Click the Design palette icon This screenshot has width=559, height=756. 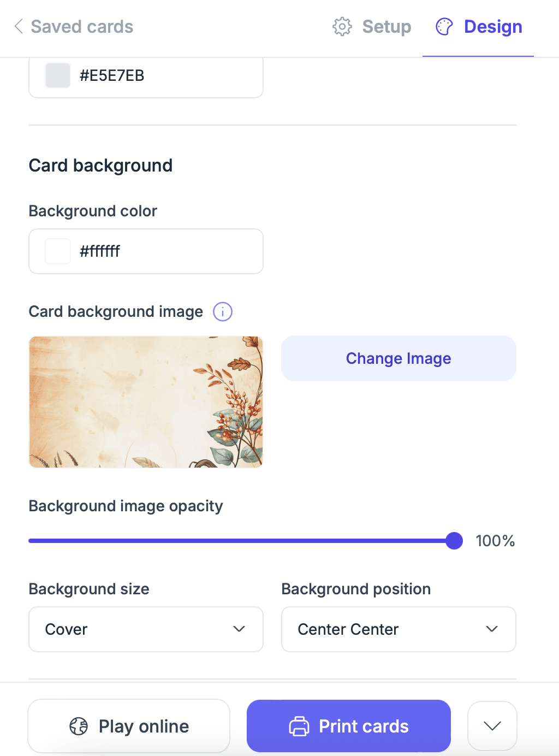(x=444, y=26)
